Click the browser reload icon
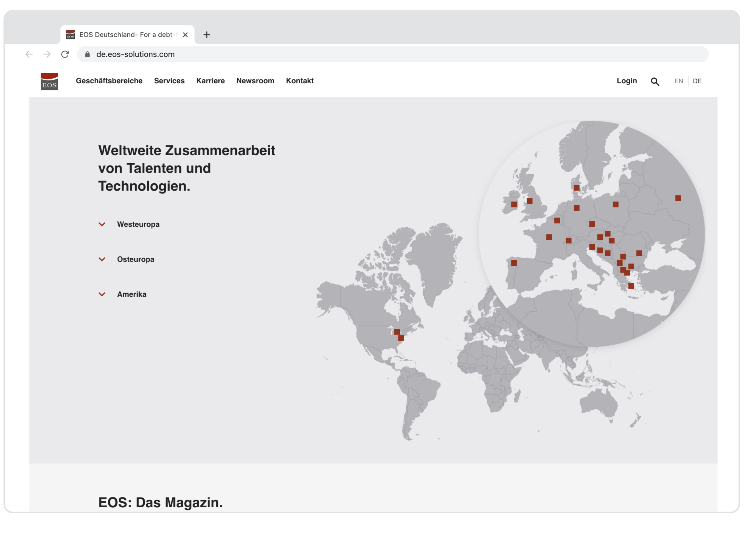The image size is (744, 560). coord(65,54)
